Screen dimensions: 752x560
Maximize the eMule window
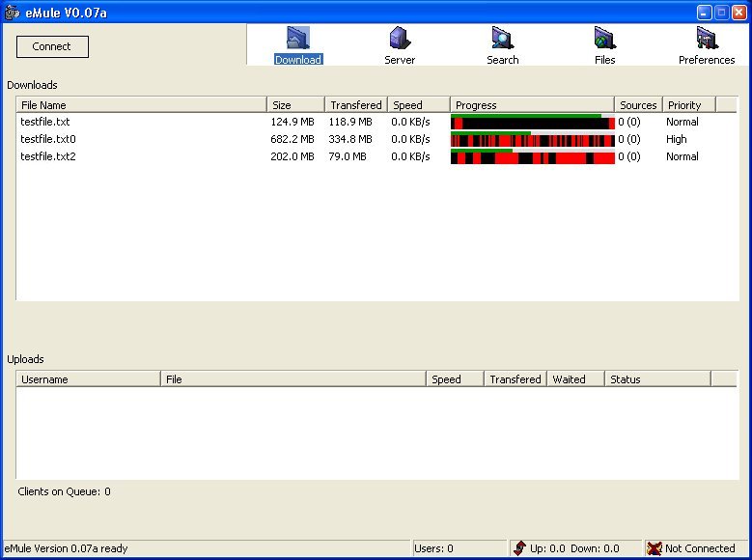point(721,13)
